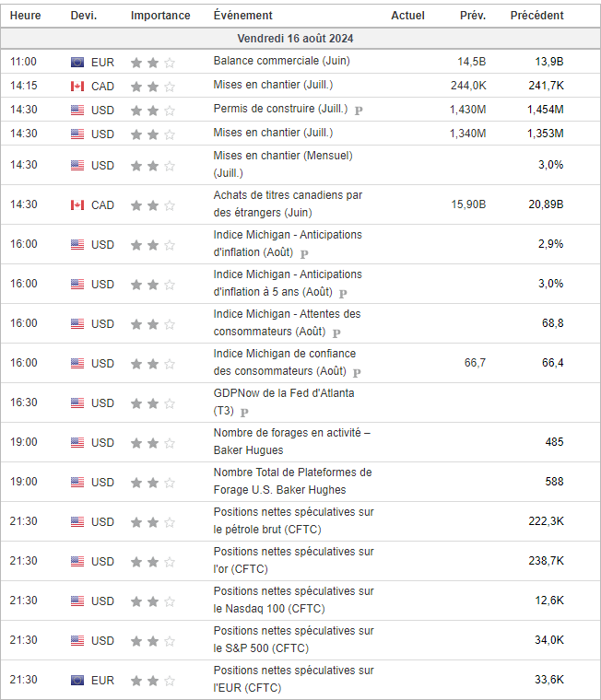This screenshot has width=601, height=700.
Task: Click the importance stars for the pétrole brut row
Action: [152, 522]
